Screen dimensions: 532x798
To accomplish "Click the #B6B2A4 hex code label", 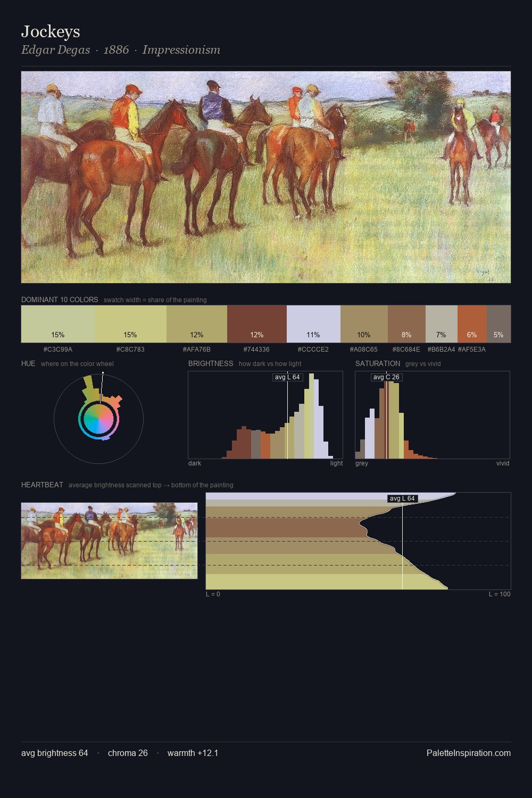I will point(442,350).
